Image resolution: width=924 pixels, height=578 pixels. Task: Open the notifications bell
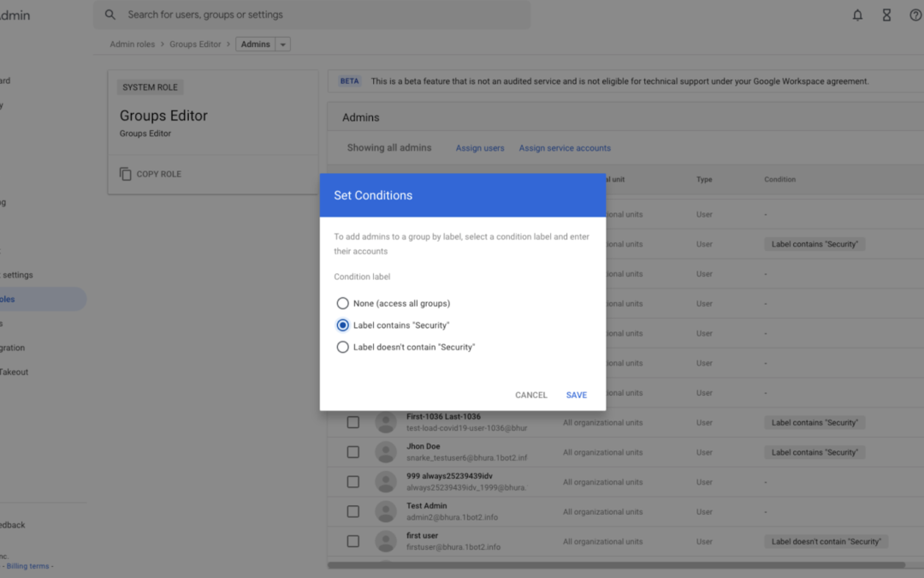click(857, 15)
